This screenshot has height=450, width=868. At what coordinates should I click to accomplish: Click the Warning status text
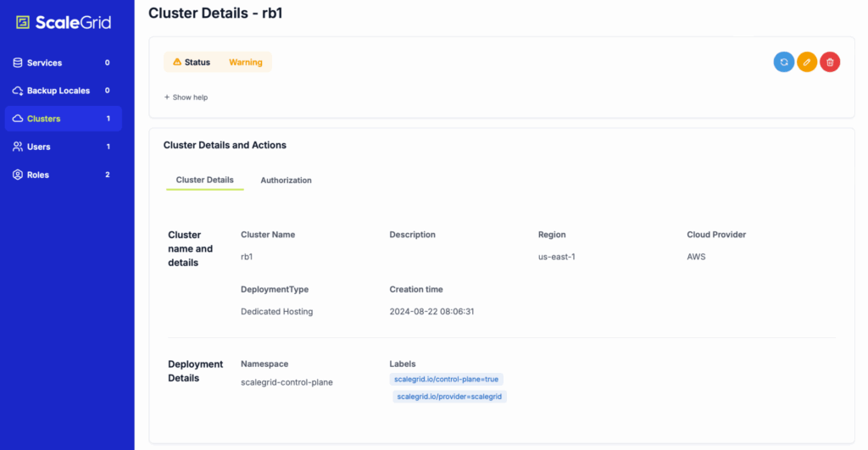pyautogui.click(x=246, y=62)
